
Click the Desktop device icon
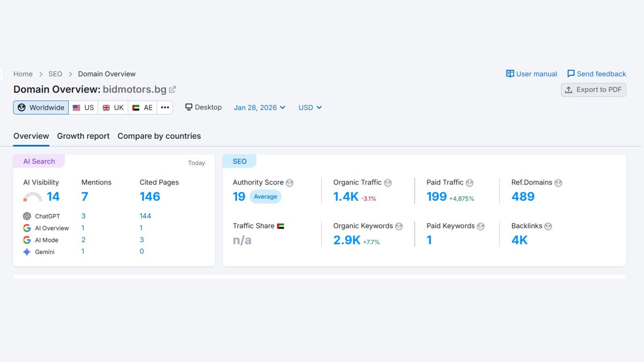pos(188,107)
